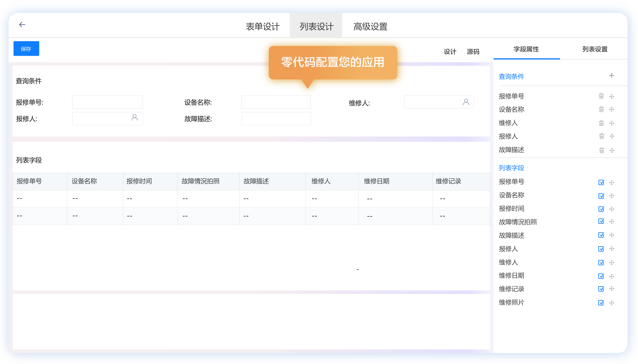Screen dimensions: 638x364
Task: Click the 维修记录 table column header
Action: tap(461, 182)
